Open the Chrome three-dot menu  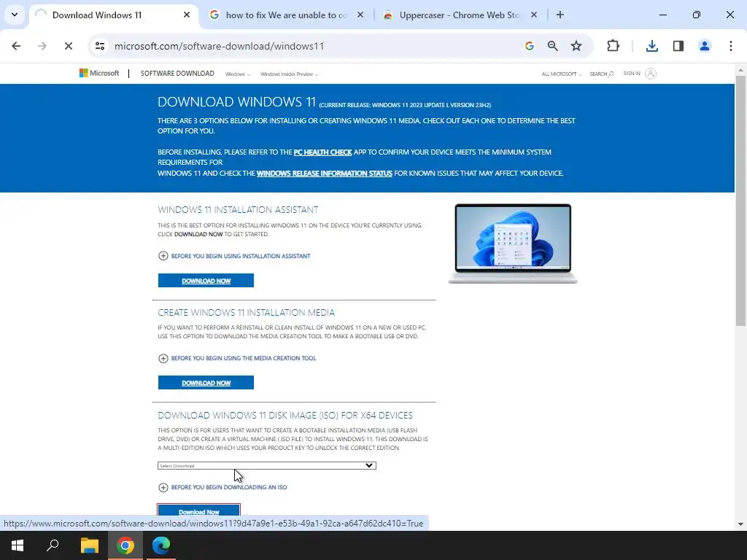(x=731, y=46)
